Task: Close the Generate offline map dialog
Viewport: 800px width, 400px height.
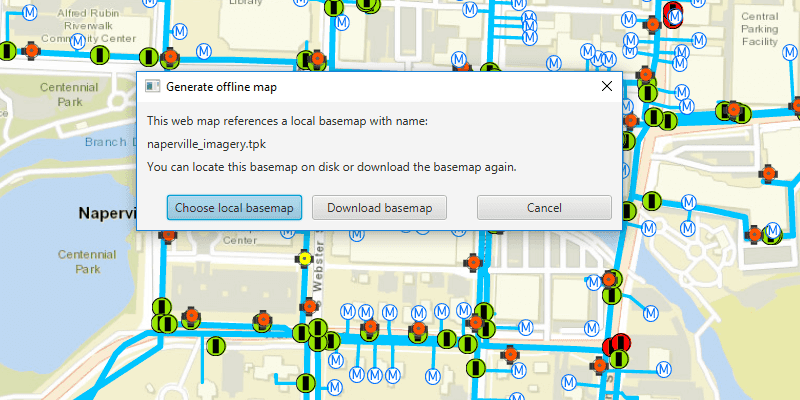Action: pos(607,86)
